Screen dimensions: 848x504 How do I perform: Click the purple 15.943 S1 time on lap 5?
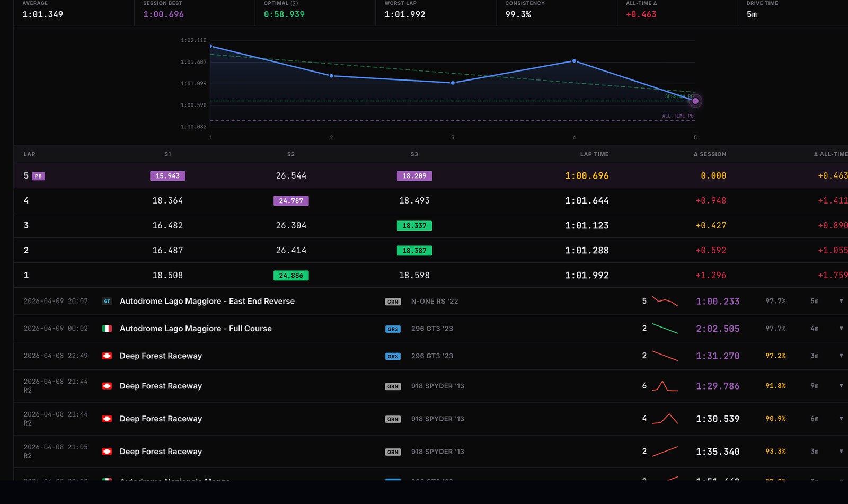[x=167, y=176]
